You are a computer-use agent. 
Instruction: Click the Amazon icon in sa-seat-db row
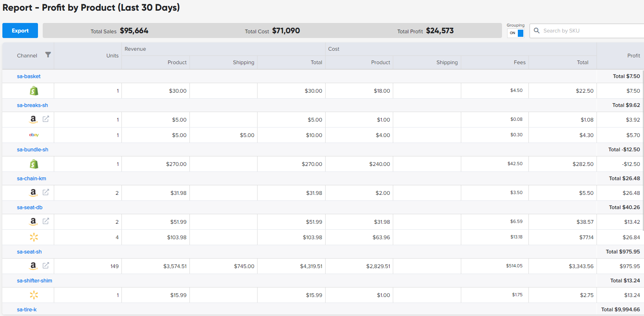(33, 221)
